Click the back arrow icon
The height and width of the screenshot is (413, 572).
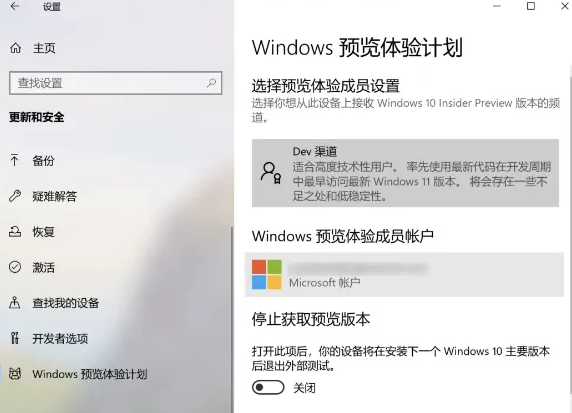point(15,6)
